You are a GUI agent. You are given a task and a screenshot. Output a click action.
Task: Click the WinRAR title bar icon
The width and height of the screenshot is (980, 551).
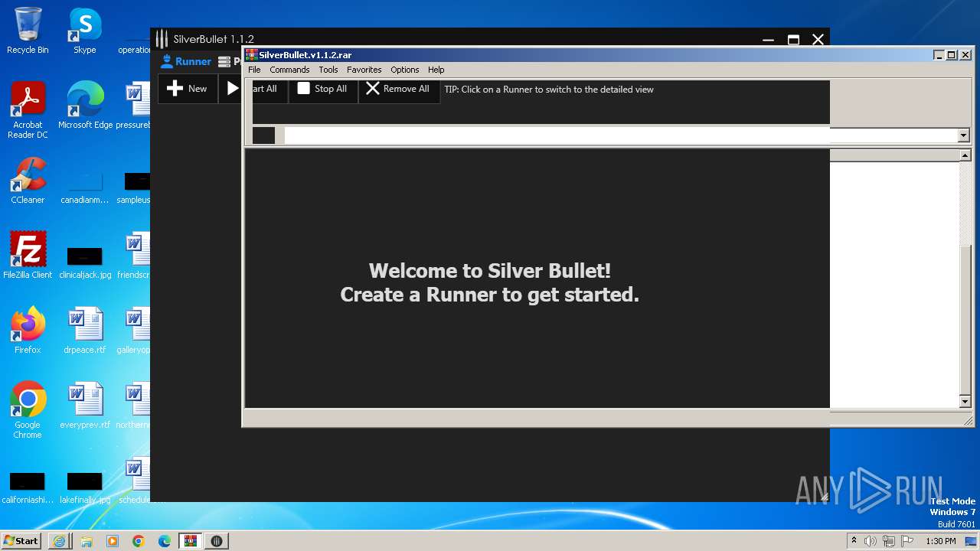point(251,55)
